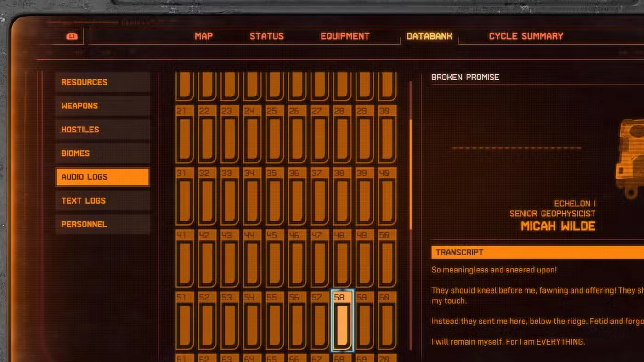Viewport: 644px width, 362px height.
Task: Open audio log number 26
Action: pyautogui.click(x=297, y=134)
